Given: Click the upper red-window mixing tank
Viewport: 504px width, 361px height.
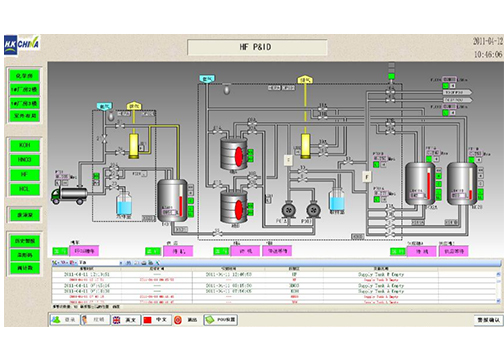Looking at the screenshot, I should [x=234, y=154].
